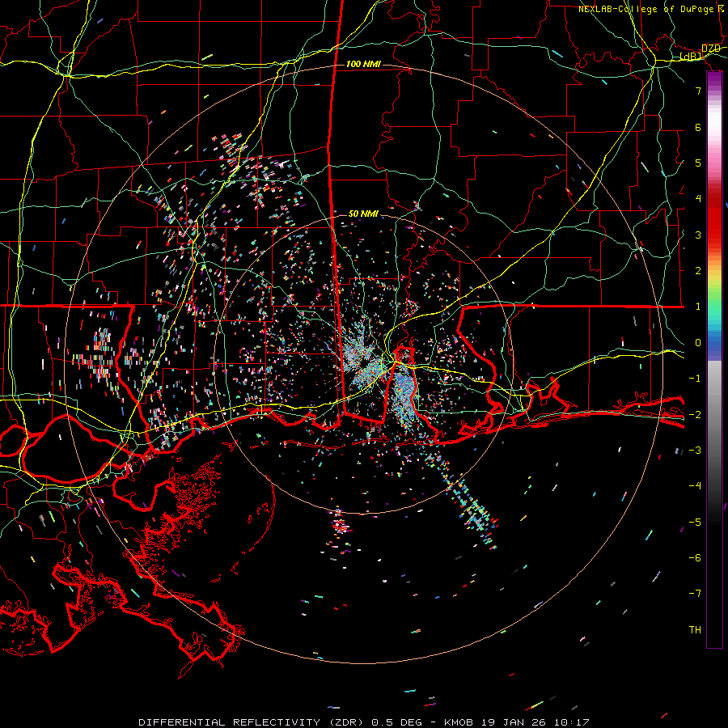Click the TH label on color scale

coord(695,630)
